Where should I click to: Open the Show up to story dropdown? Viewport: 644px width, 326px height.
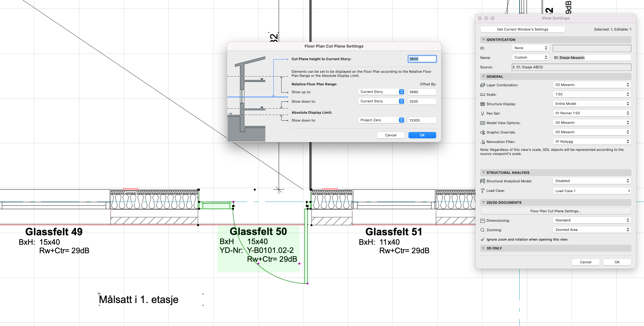[x=381, y=92]
